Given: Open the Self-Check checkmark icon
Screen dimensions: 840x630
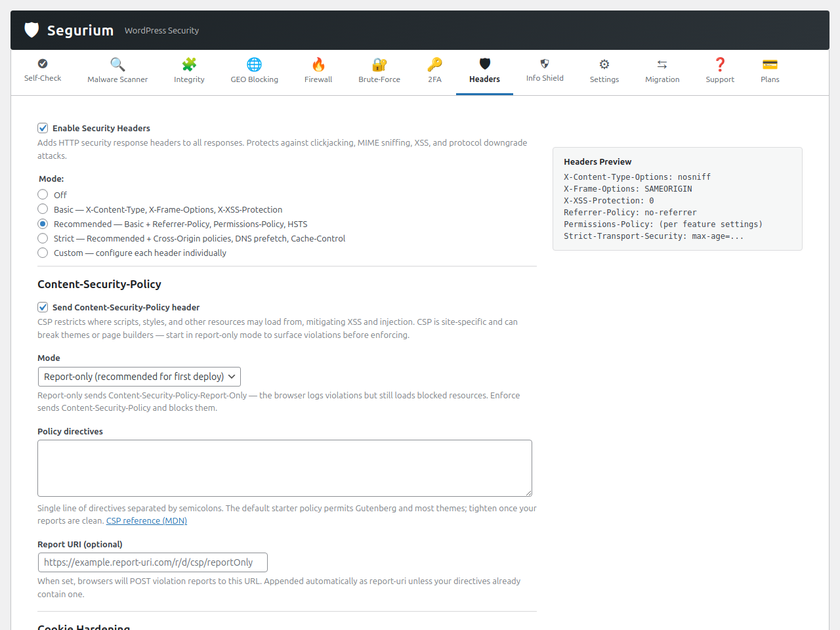Looking at the screenshot, I should click(x=43, y=64).
